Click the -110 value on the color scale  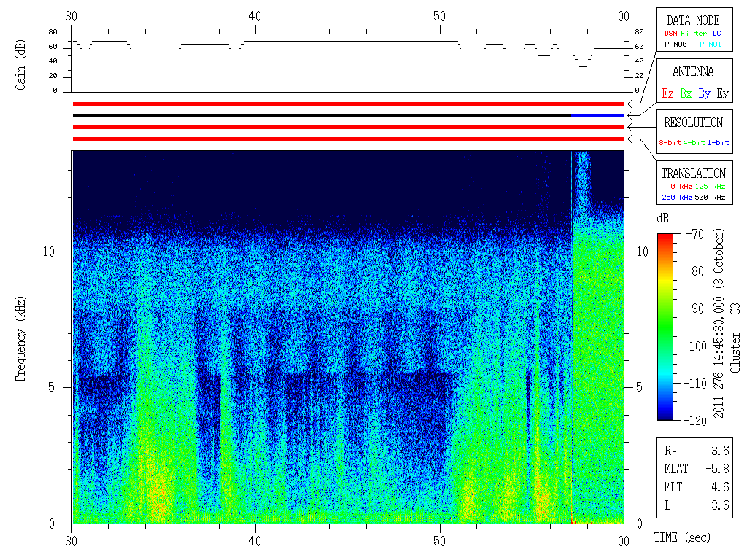point(697,384)
